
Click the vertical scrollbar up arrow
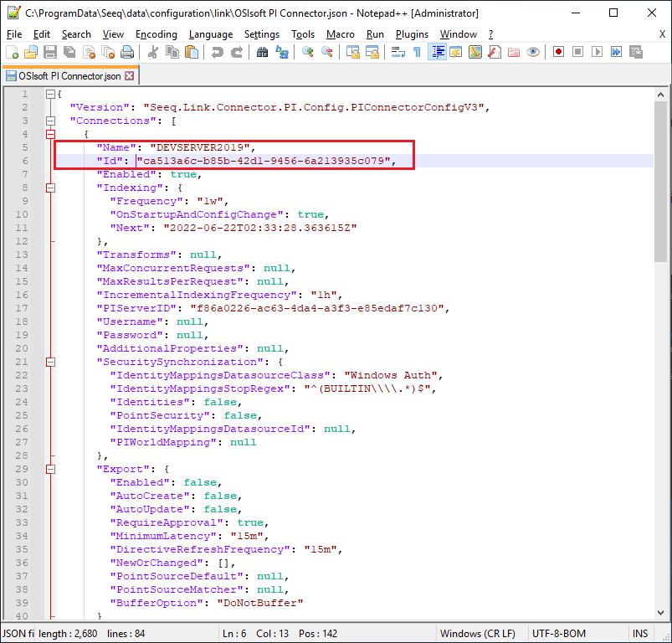pyautogui.click(x=660, y=95)
